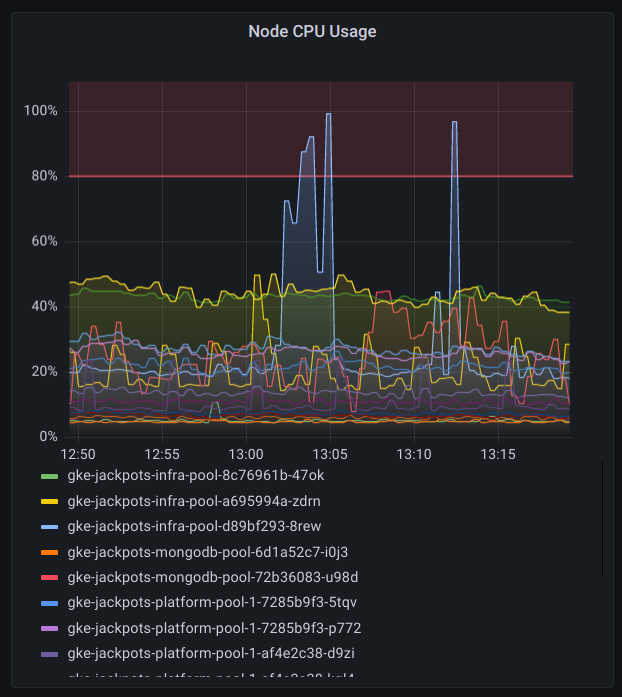Click light blue swatch for infra-pool-d89bf293-8rew
The width and height of the screenshot is (622, 697).
pos(49,527)
